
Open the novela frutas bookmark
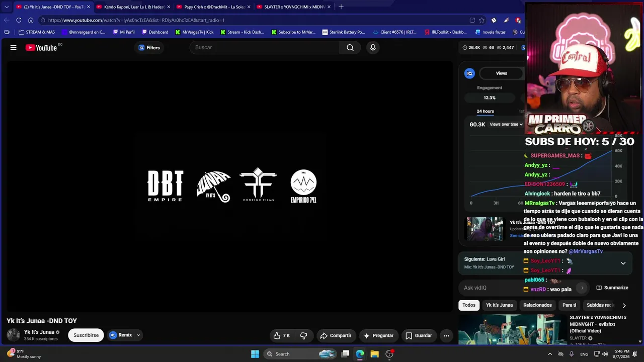(x=491, y=32)
